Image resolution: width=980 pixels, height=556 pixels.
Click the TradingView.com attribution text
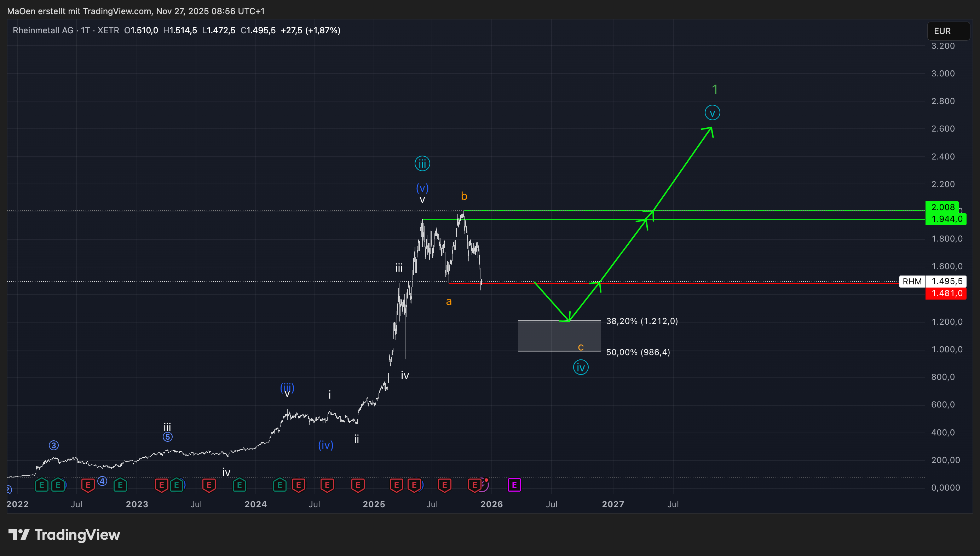(116, 11)
